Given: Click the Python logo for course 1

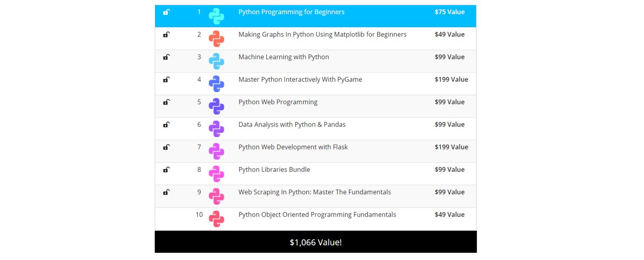Looking at the screenshot, I should (216, 16).
